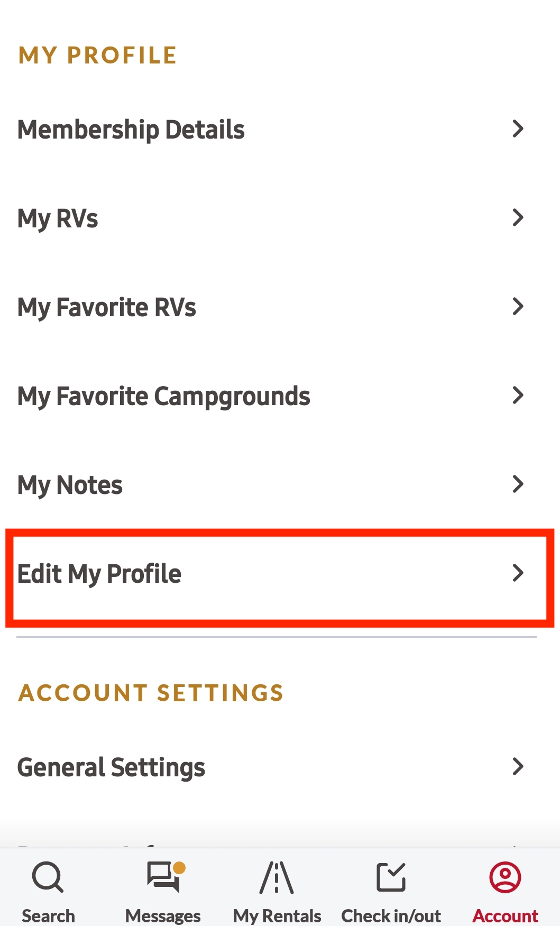The image size is (560, 926).
Task: Open Membership Details
Action: [280, 130]
